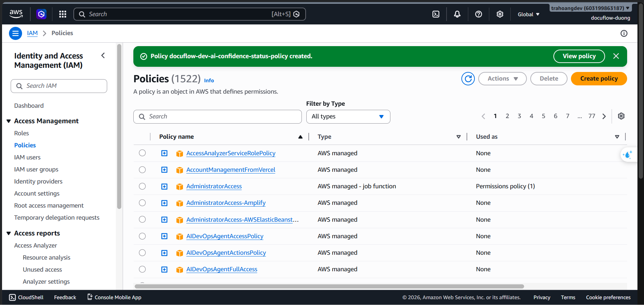Launch CloudShell from the top bar icon
The height and width of the screenshot is (305, 644).
436,14
